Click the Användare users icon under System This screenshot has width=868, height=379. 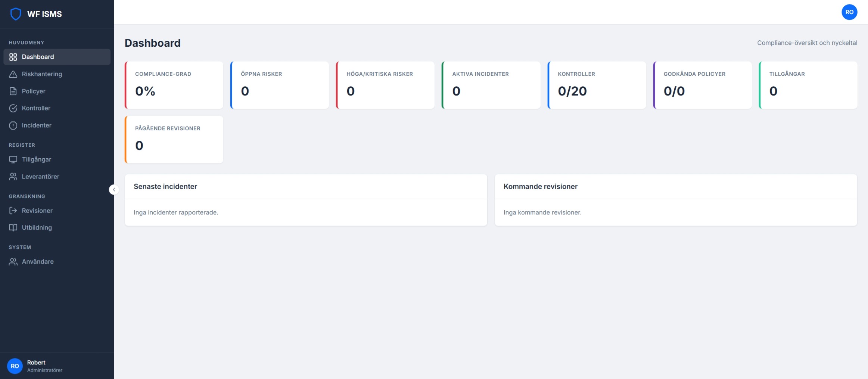(13, 261)
